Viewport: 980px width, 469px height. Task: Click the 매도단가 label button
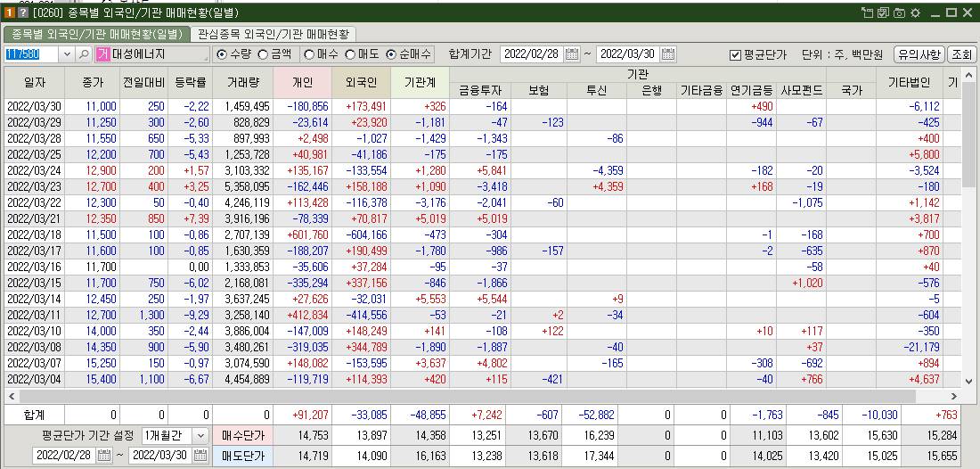click(243, 456)
